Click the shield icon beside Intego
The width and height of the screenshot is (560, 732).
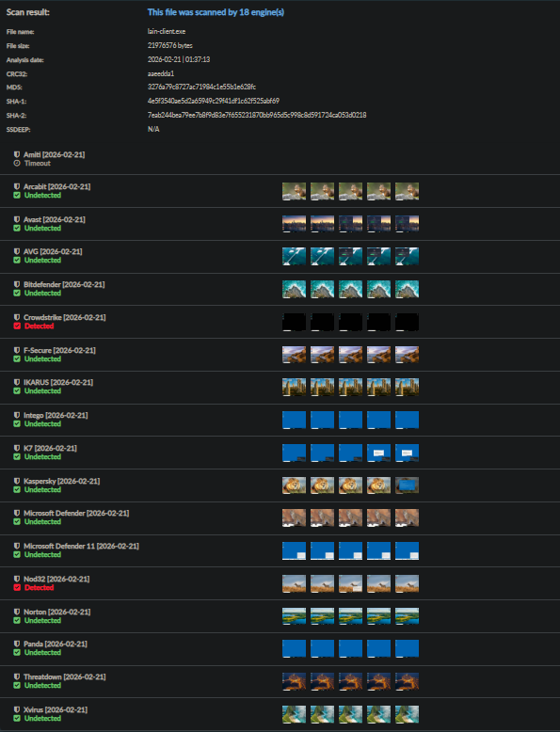point(17,415)
